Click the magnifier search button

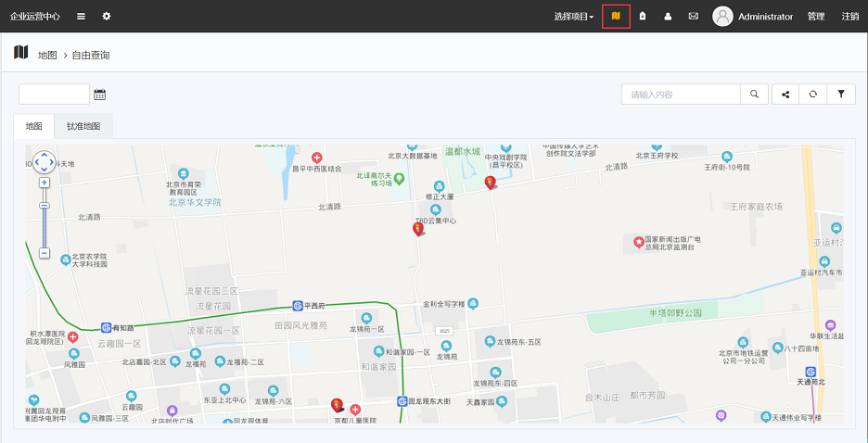[754, 94]
